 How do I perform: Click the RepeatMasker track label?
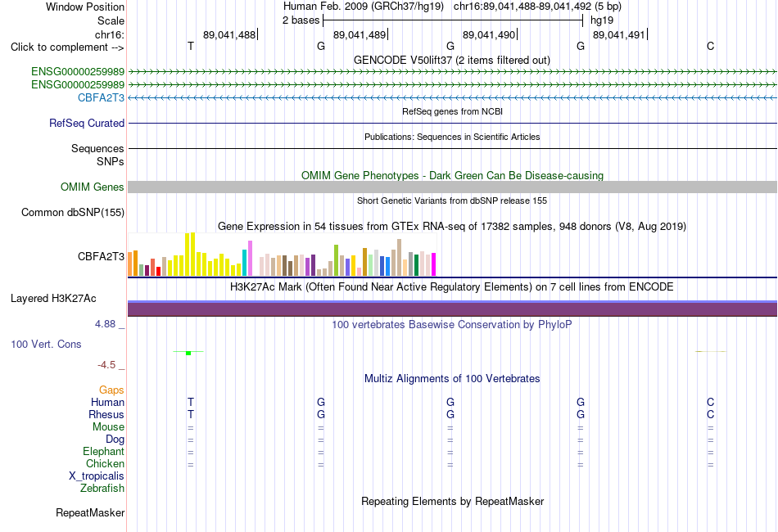(x=90, y=512)
